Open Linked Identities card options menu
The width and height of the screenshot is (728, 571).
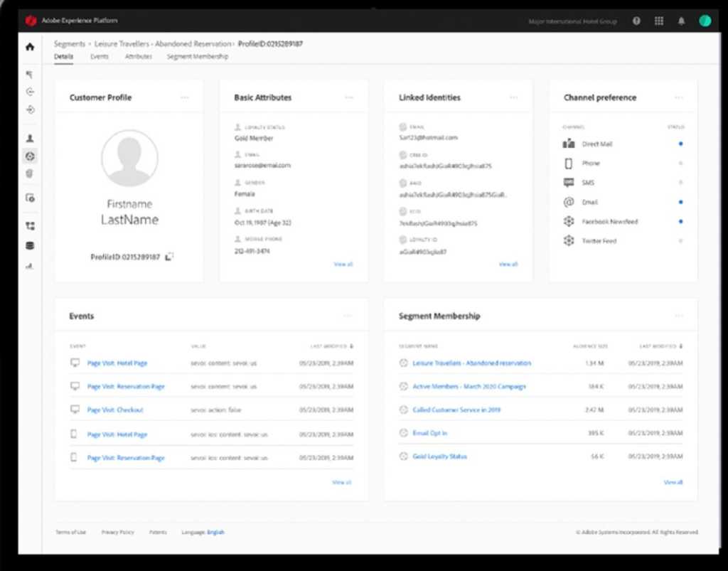[x=513, y=97]
